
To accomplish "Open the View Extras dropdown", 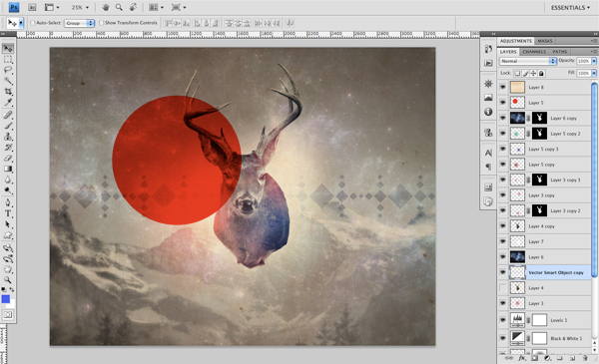I will click(52, 7).
